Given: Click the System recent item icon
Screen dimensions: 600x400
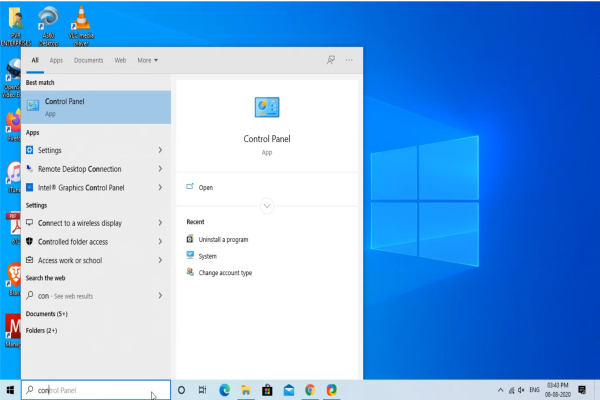Looking at the screenshot, I should coord(190,256).
